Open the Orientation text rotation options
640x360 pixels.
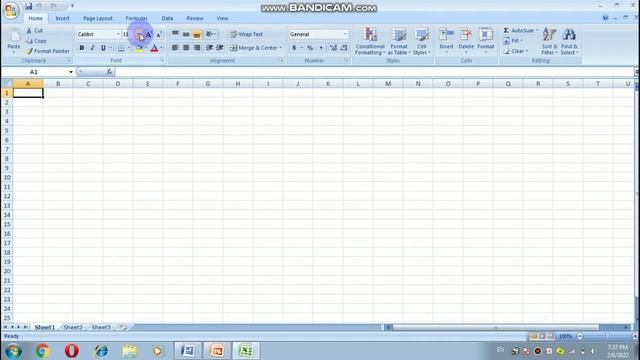pos(211,34)
